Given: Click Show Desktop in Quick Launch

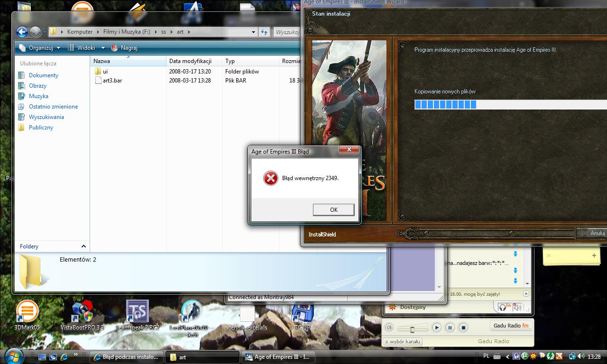Looking at the screenshot, I should tap(42, 357).
